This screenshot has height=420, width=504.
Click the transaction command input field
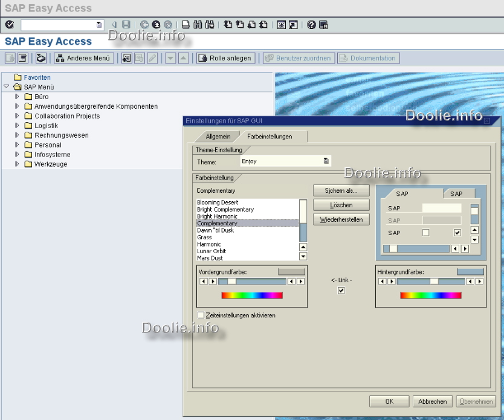(x=58, y=25)
